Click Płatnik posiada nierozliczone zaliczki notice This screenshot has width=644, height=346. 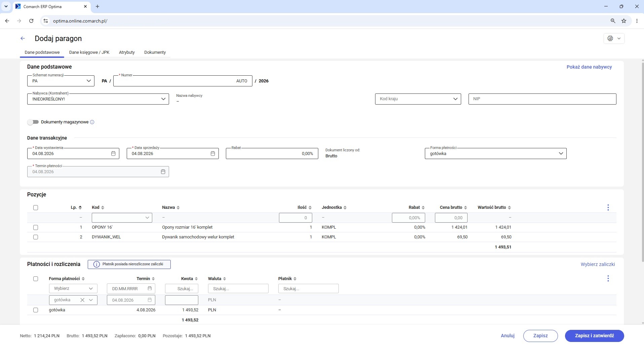coord(129,264)
